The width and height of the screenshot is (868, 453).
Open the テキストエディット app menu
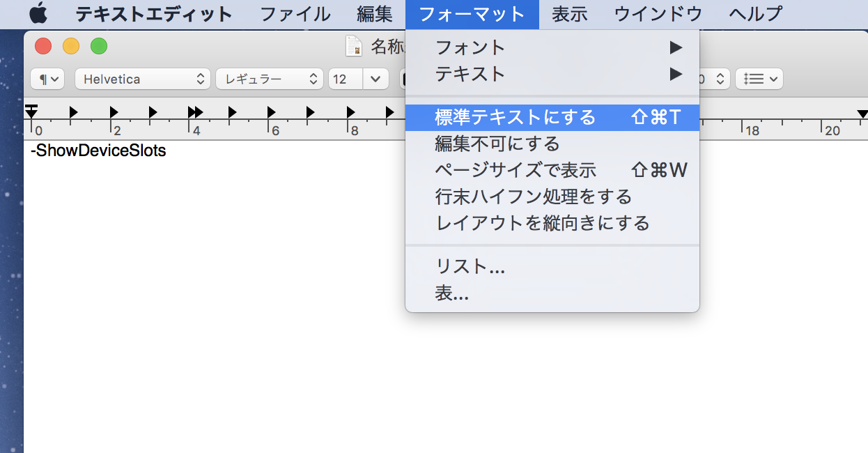(154, 13)
